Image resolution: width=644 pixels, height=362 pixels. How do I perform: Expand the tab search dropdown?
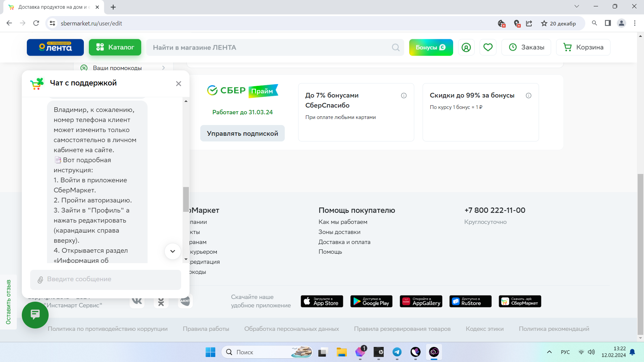(577, 6)
